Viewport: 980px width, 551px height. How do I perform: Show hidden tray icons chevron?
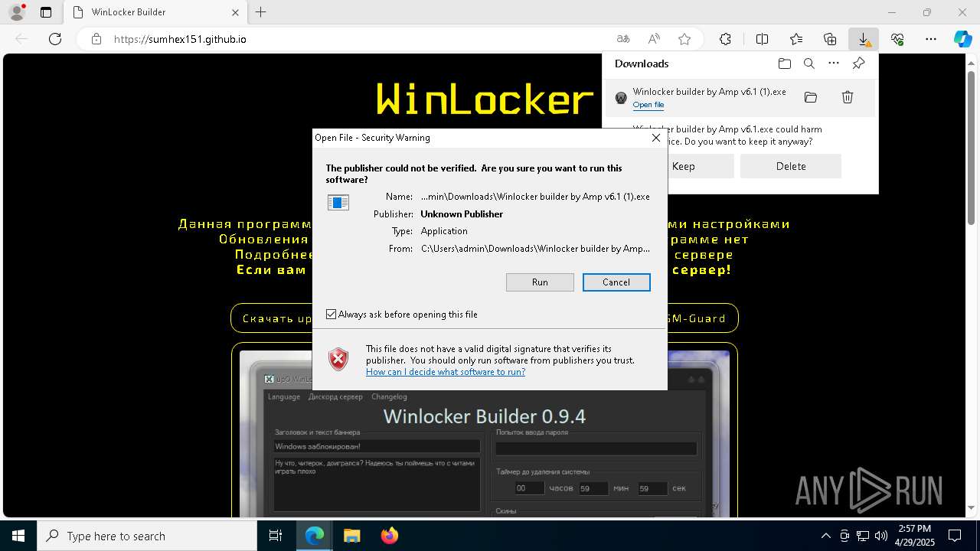pyautogui.click(x=825, y=536)
